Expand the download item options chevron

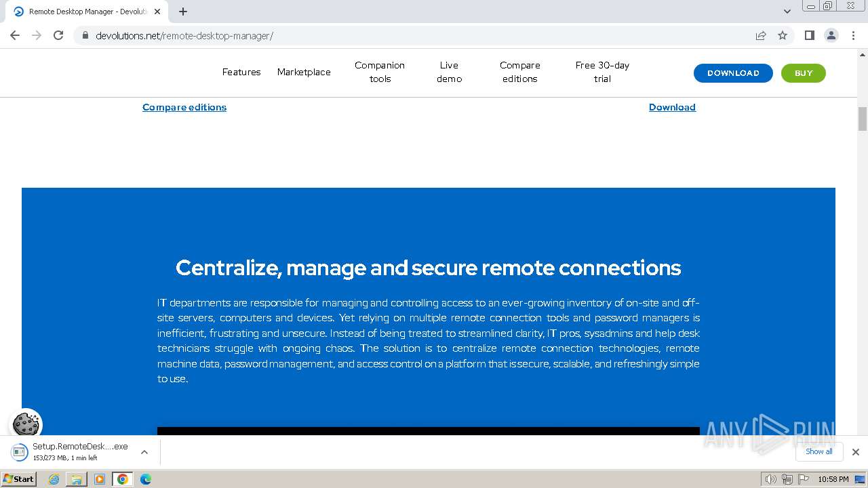[x=144, y=452]
